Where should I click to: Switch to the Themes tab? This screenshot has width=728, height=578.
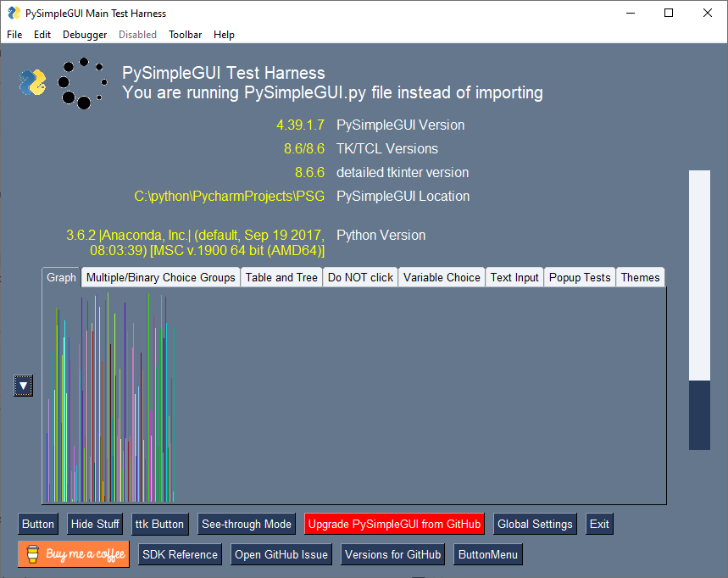[x=640, y=276]
